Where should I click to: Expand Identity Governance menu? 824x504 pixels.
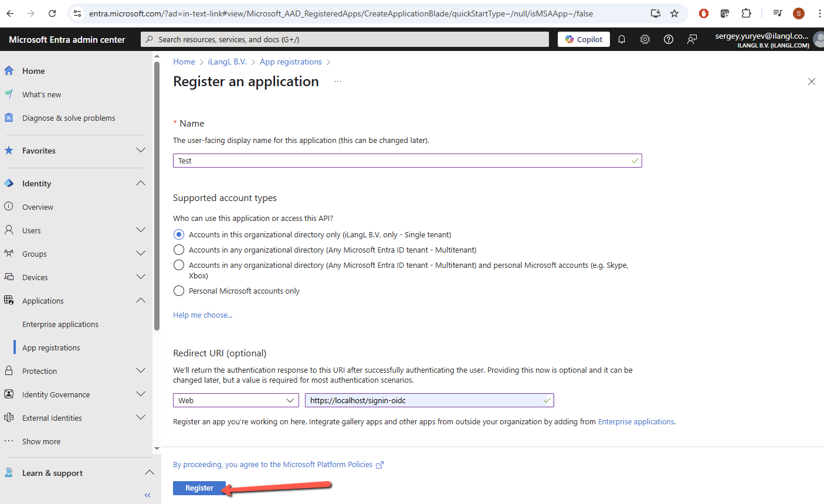click(x=141, y=394)
